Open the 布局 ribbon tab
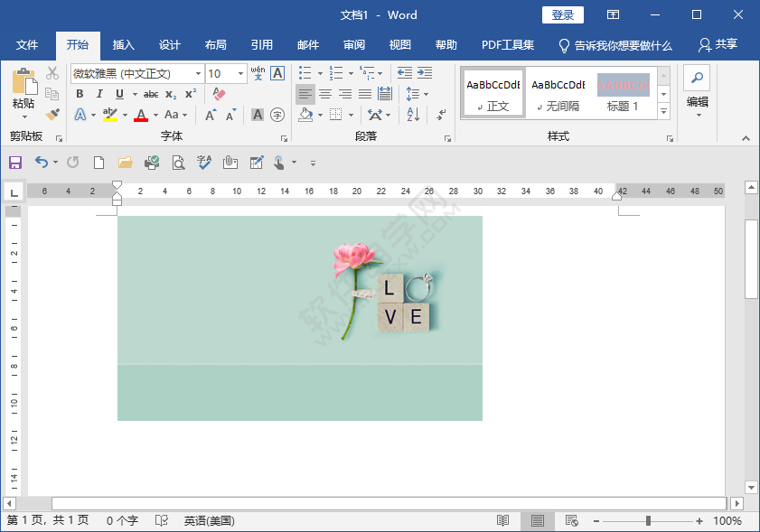The height and width of the screenshot is (532, 760). [215, 45]
